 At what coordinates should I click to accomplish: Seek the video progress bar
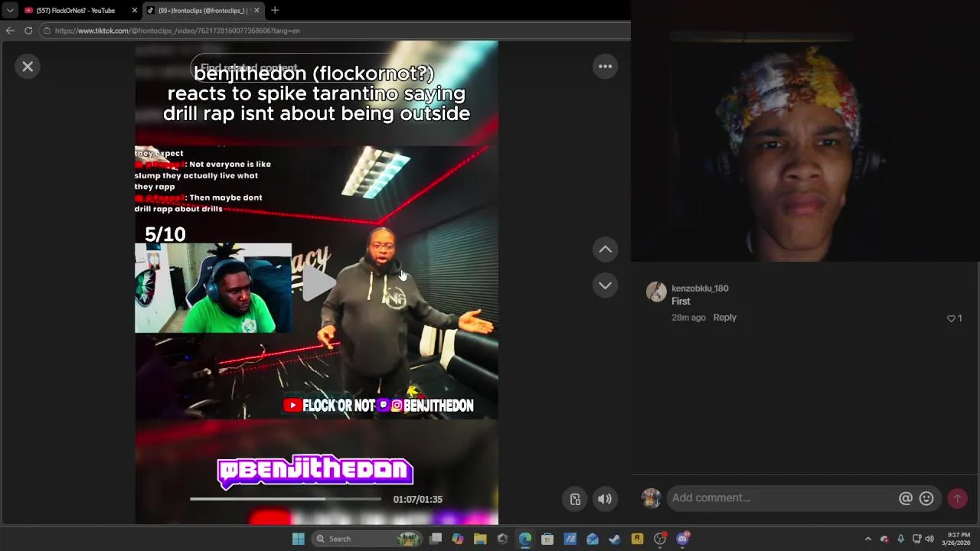286,499
